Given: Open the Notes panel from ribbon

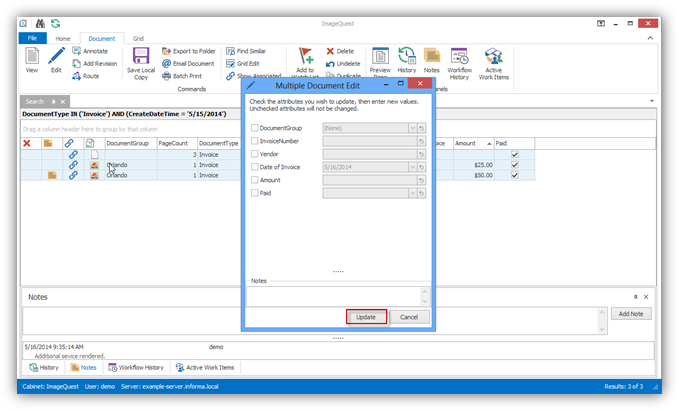Looking at the screenshot, I should point(431,60).
